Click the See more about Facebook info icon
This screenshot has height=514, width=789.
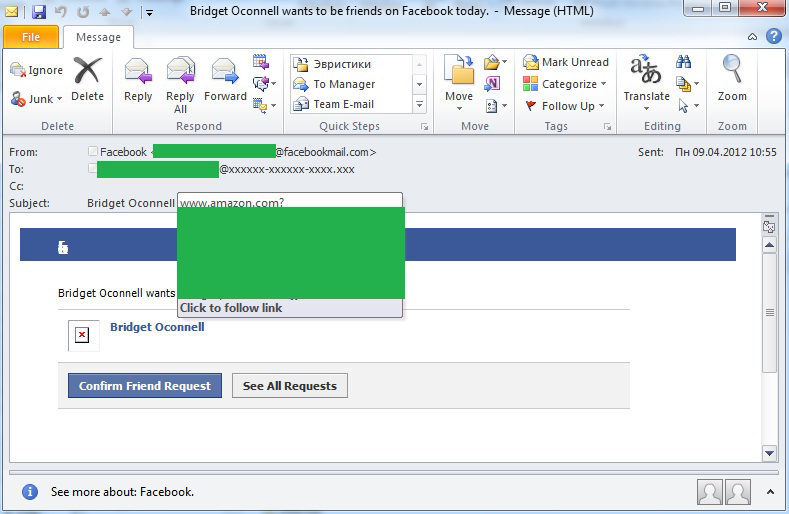pos(30,492)
